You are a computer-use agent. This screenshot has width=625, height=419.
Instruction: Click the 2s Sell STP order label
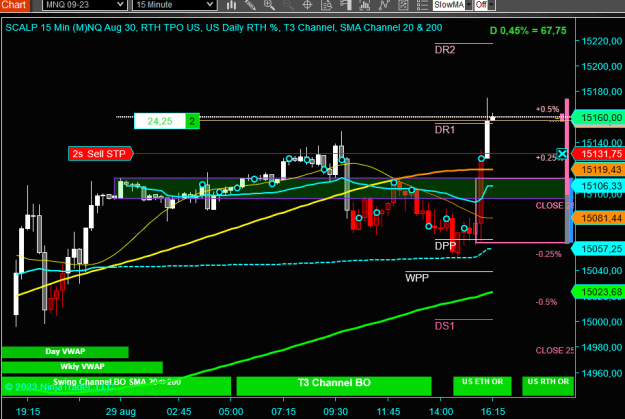point(100,153)
